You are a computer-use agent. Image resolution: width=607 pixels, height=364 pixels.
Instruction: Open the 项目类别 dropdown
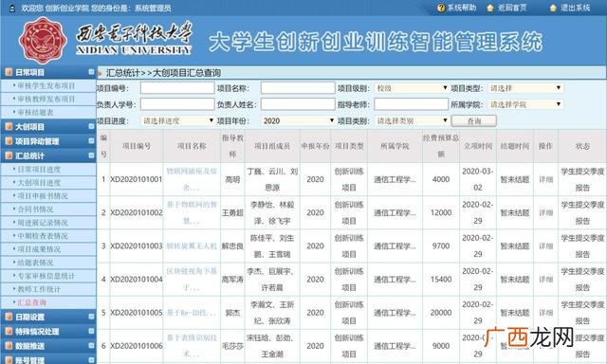tap(411, 120)
